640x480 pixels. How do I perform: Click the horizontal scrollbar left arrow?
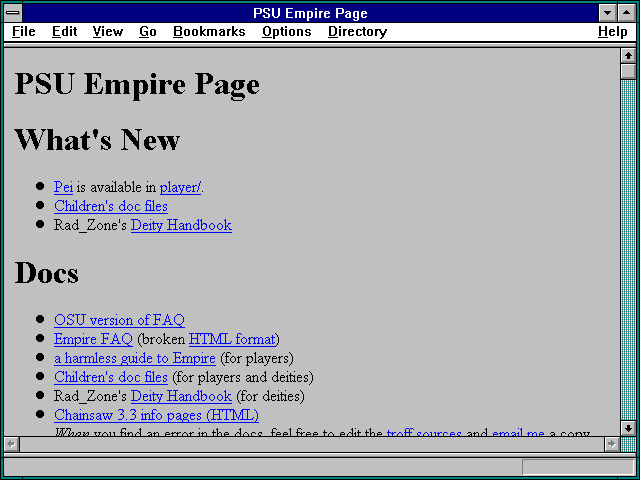(x=11, y=444)
